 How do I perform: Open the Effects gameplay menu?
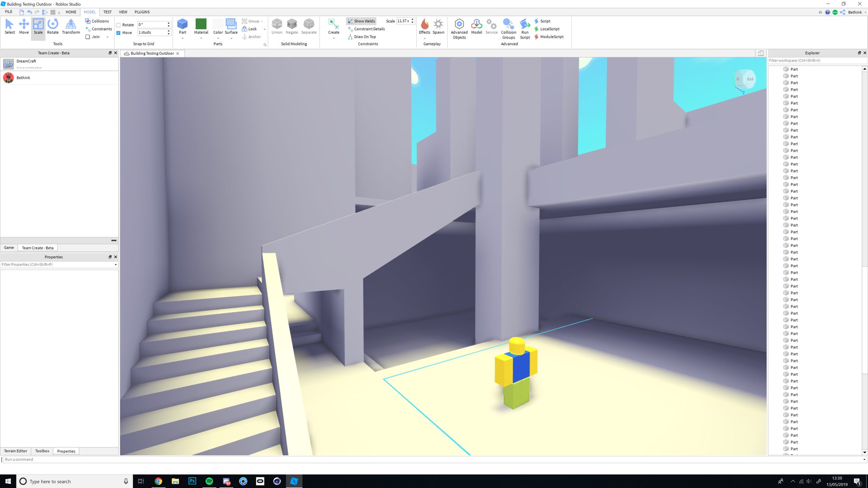click(424, 26)
